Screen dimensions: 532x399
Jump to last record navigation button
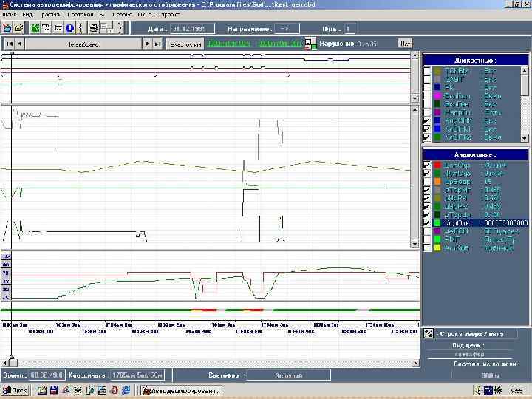click(x=157, y=44)
